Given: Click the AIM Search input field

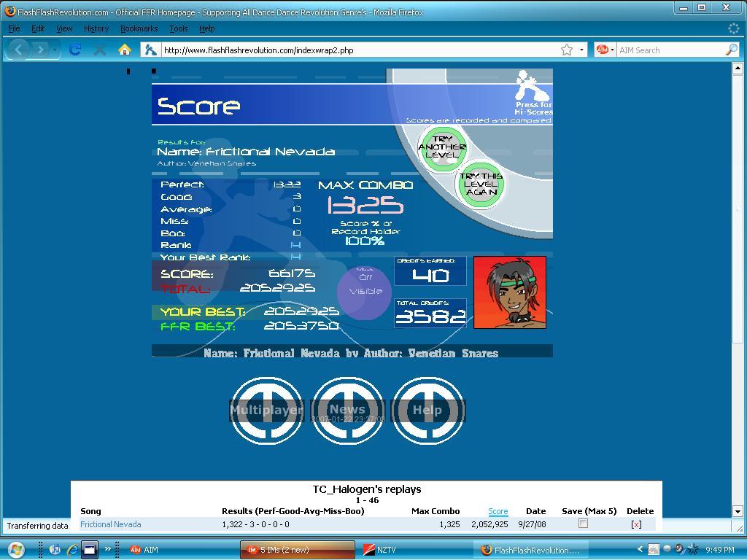Looking at the screenshot, I should coord(670,50).
